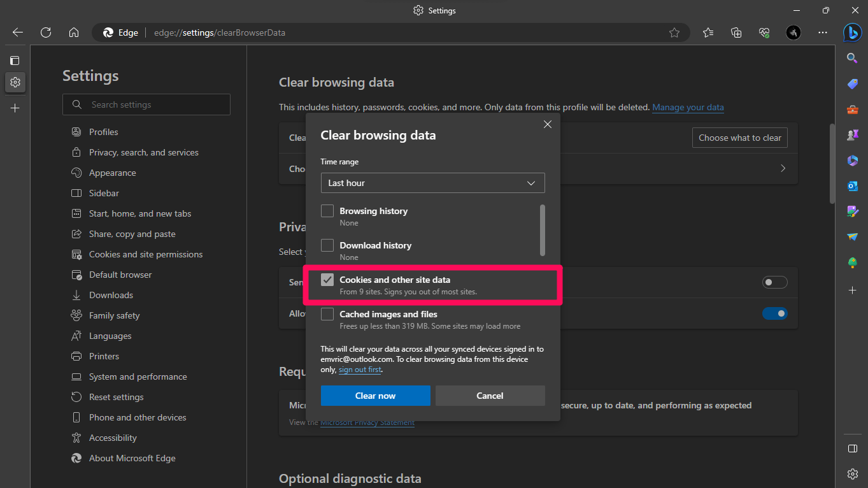Expand the row with right chevron arrow

point(783,169)
